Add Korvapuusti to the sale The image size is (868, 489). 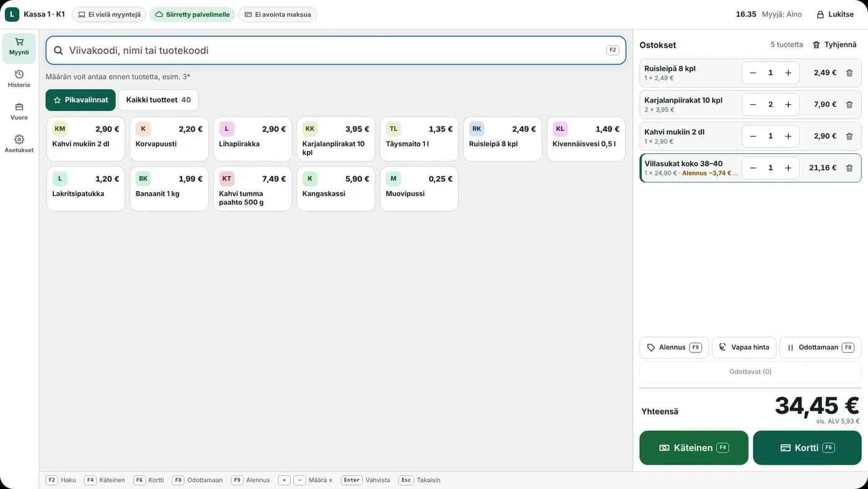pyautogui.click(x=169, y=139)
